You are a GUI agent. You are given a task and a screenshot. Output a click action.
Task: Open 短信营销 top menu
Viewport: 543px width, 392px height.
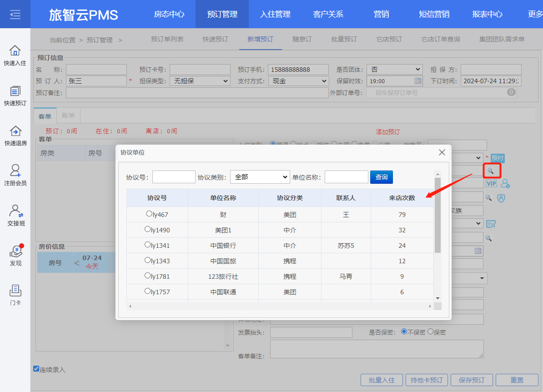point(434,14)
